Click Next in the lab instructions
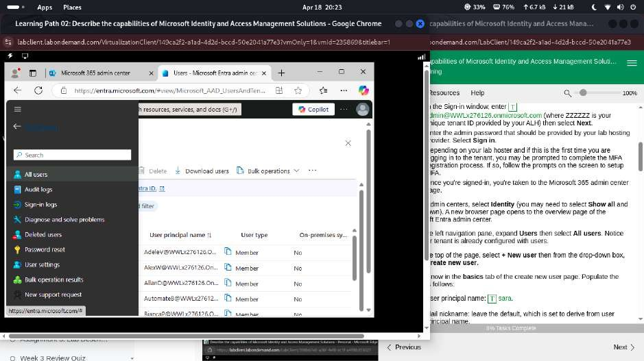The width and height of the screenshot is (644, 361). pos(623,347)
